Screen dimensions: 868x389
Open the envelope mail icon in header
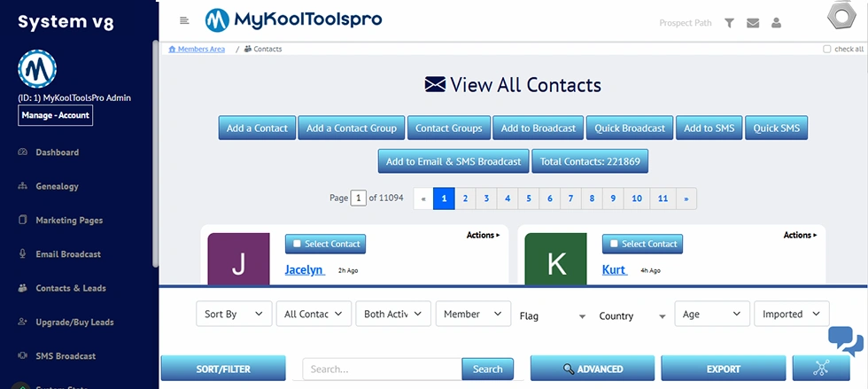click(x=753, y=23)
